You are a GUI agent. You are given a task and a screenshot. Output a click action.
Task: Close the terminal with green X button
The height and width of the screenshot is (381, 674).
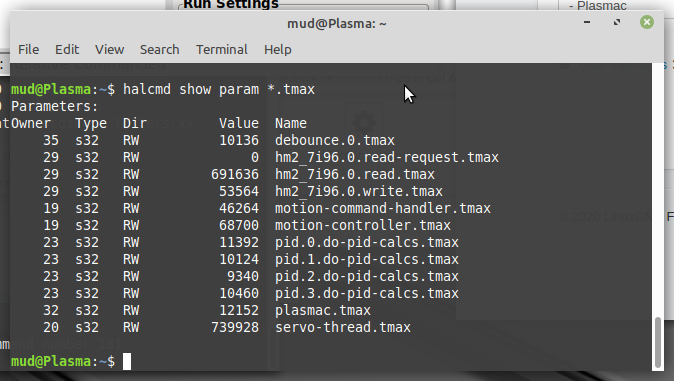646,22
